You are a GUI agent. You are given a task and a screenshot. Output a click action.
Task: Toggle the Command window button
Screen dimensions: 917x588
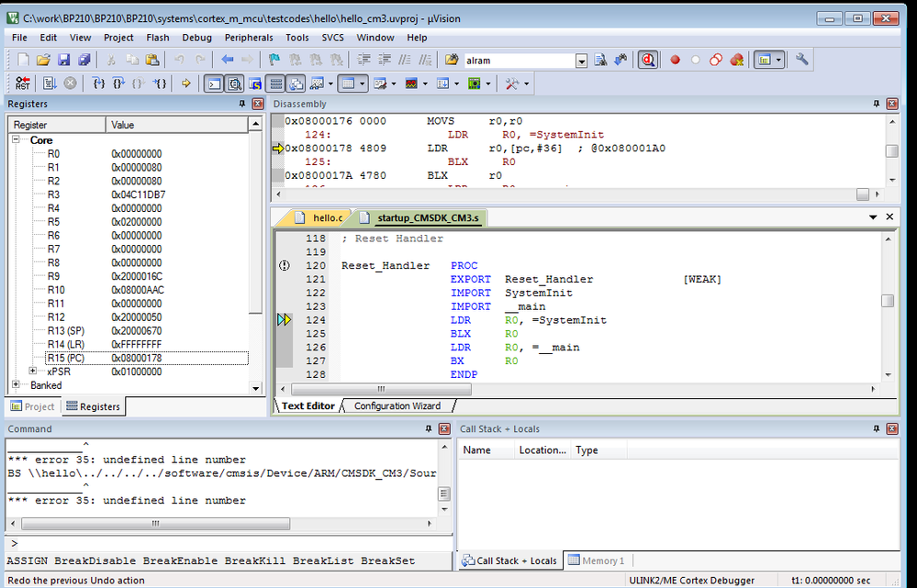pos(215,83)
